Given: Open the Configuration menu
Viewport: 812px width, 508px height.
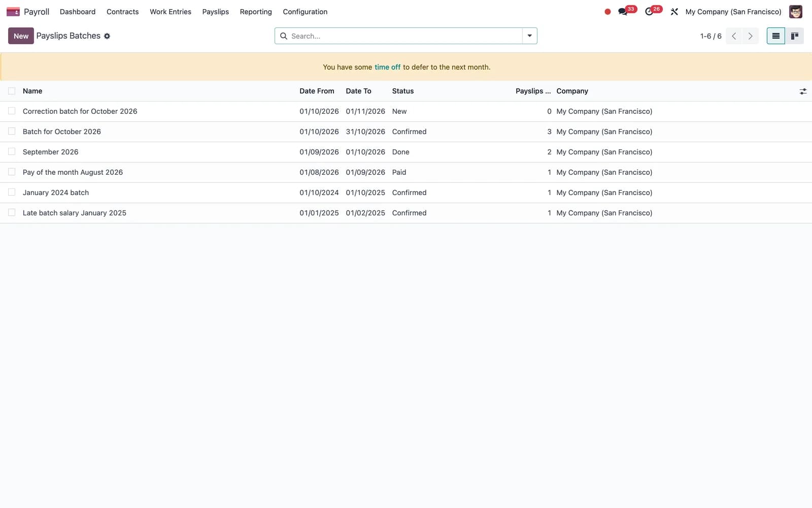Looking at the screenshot, I should click(x=305, y=12).
